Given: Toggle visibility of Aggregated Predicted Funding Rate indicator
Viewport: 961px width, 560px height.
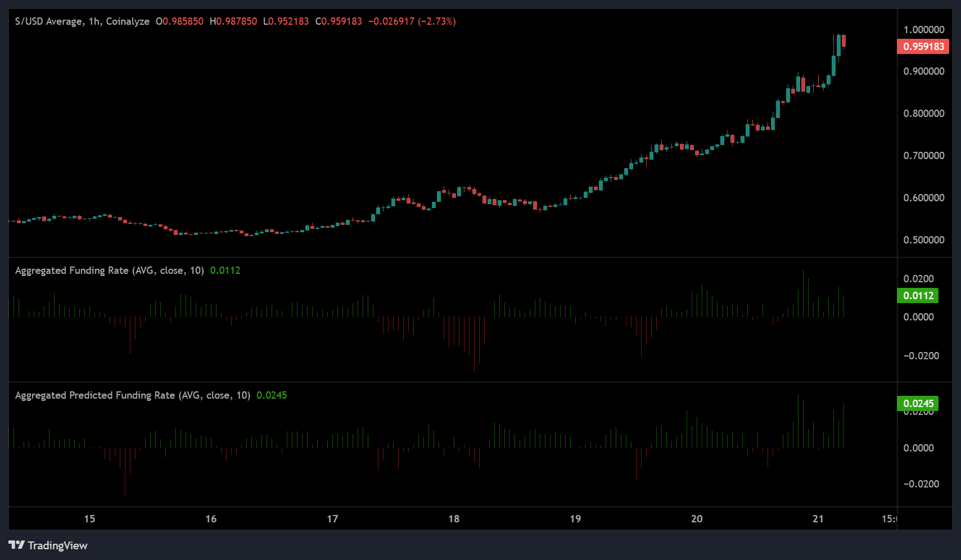Looking at the screenshot, I should [132, 395].
